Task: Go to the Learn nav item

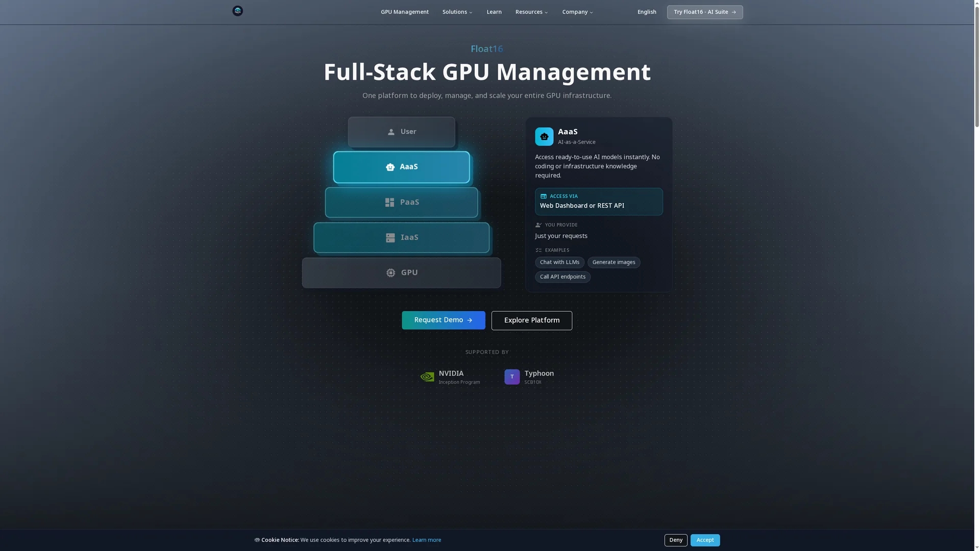Action: 494,12
